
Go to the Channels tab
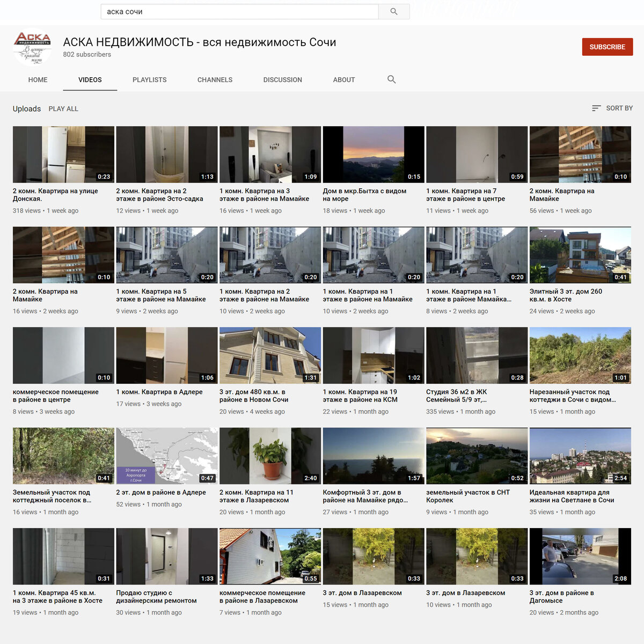point(215,80)
